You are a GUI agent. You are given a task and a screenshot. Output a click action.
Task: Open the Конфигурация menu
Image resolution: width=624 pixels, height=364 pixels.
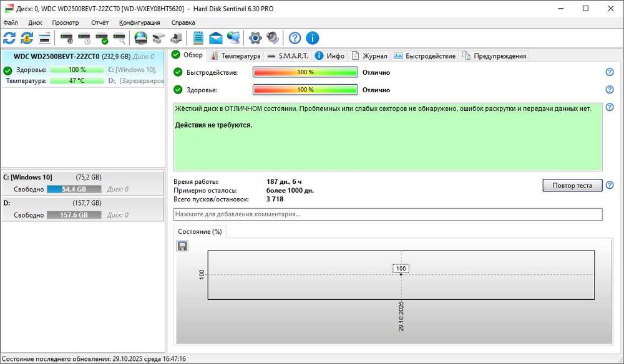140,22
